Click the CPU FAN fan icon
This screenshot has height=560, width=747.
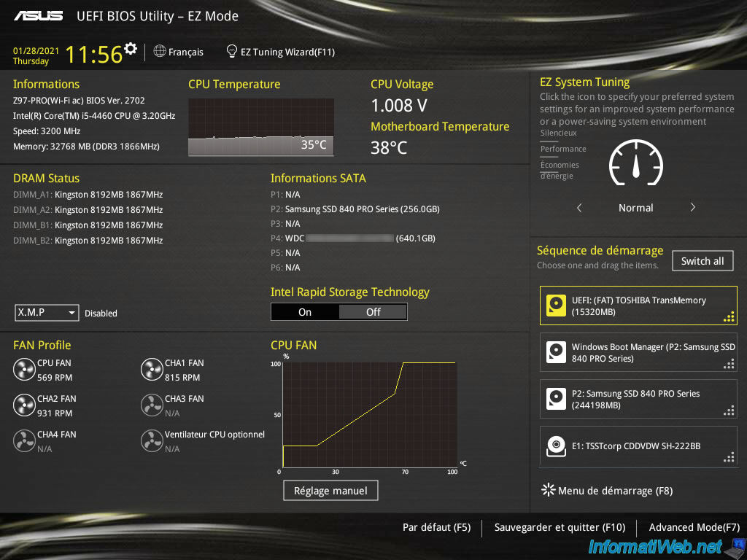point(24,370)
